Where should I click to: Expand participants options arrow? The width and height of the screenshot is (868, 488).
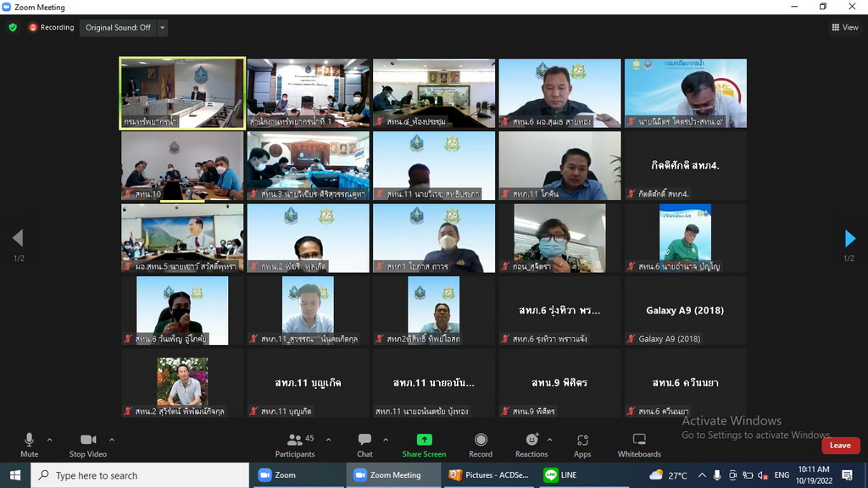tap(328, 440)
